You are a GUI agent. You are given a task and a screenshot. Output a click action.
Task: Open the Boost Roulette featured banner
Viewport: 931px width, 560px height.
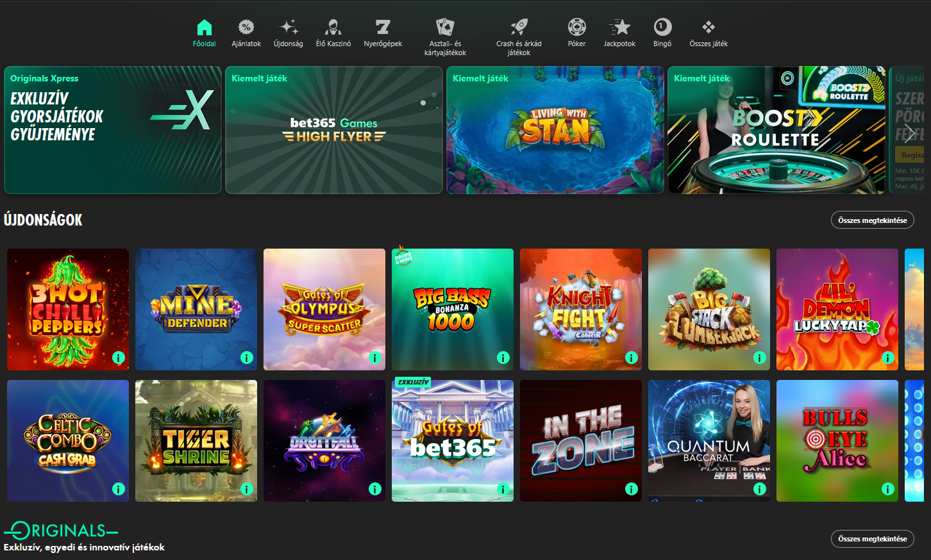coord(776,130)
